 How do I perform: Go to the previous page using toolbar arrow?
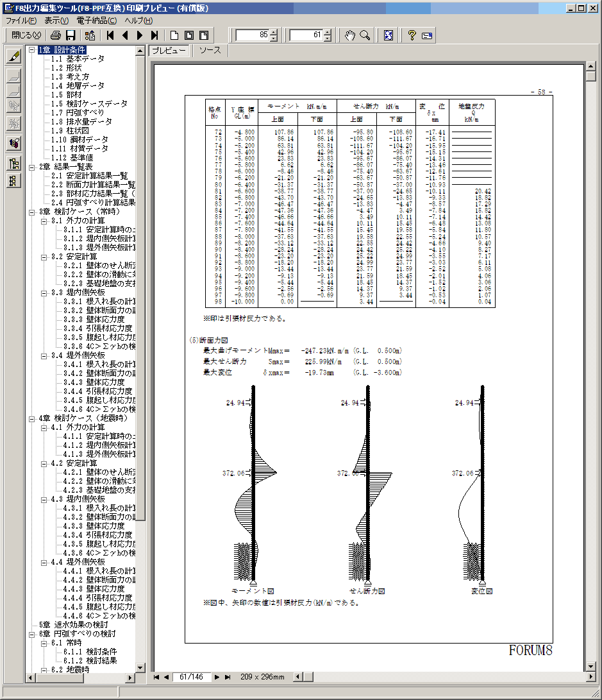coord(125,35)
